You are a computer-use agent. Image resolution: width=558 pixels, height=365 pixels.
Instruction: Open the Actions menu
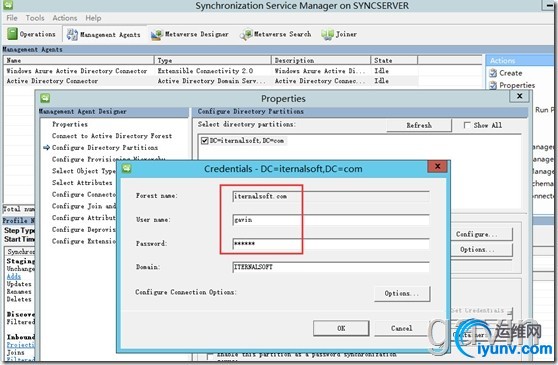[x=64, y=18]
